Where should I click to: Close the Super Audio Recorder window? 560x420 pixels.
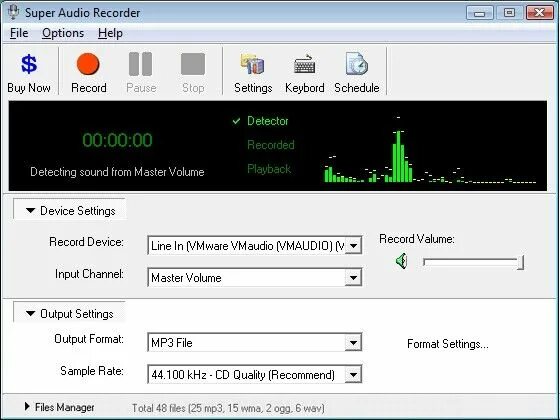540,13
